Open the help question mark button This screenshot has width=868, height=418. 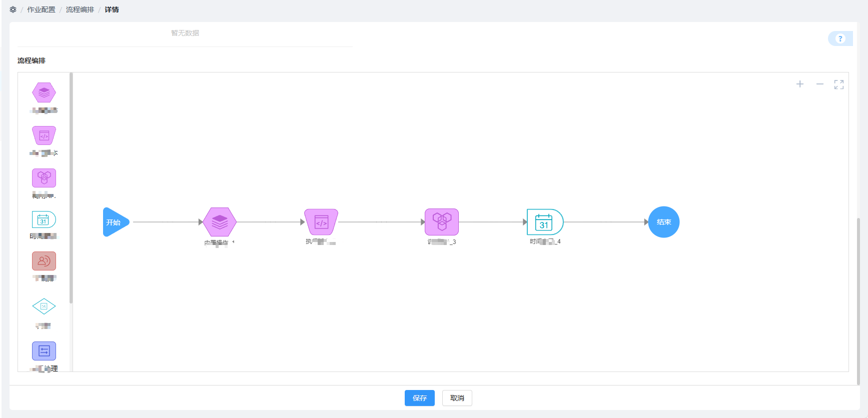(x=840, y=38)
